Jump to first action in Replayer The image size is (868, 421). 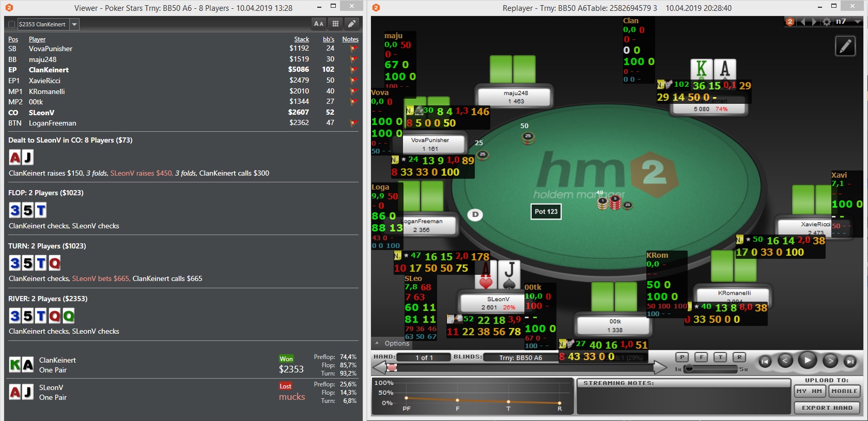765,362
